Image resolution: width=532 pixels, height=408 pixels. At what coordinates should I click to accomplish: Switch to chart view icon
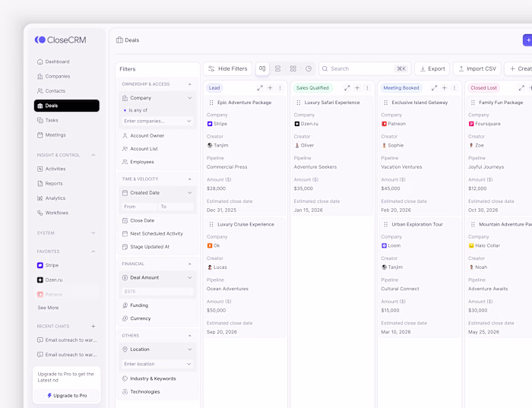tap(309, 69)
